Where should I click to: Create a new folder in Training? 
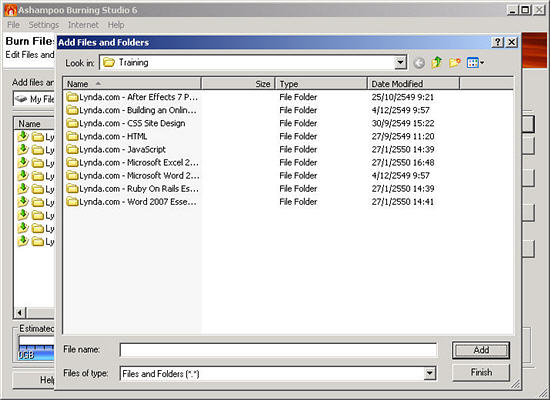pyautogui.click(x=455, y=63)
